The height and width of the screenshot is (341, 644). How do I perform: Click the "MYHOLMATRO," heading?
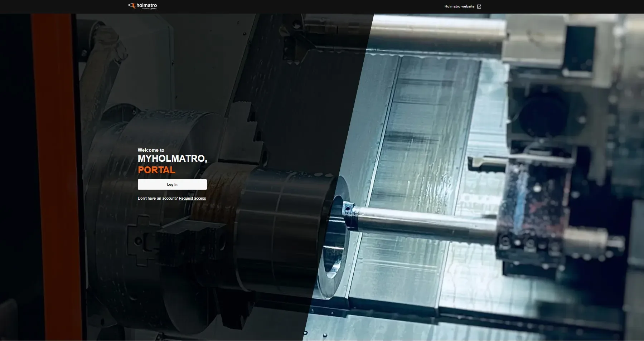click(x=173, y=159)
